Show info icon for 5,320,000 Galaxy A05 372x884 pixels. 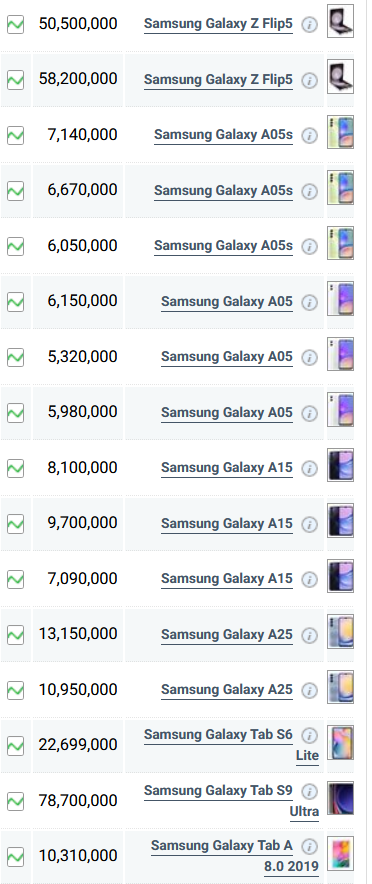(309, 358)
